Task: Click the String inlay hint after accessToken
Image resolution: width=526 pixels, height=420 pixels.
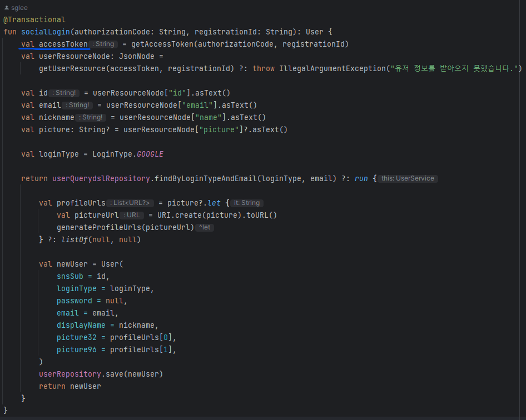Action: (x=104, y=44)
